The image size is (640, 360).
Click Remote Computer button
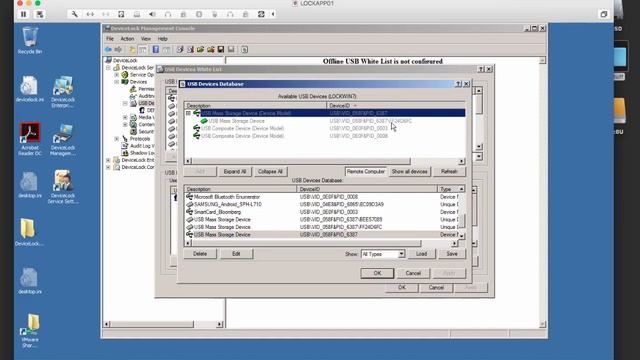(x=366, y=171)
